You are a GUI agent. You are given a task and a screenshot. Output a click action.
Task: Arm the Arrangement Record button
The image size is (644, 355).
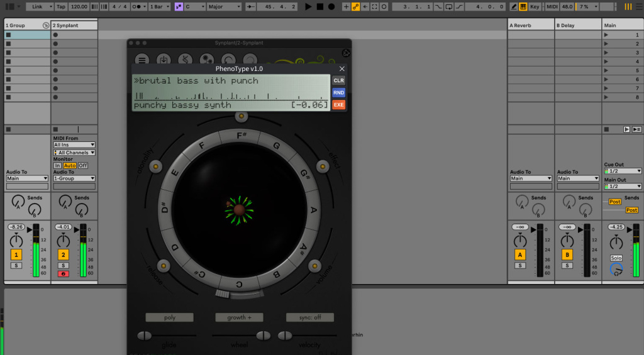point(331,6)
